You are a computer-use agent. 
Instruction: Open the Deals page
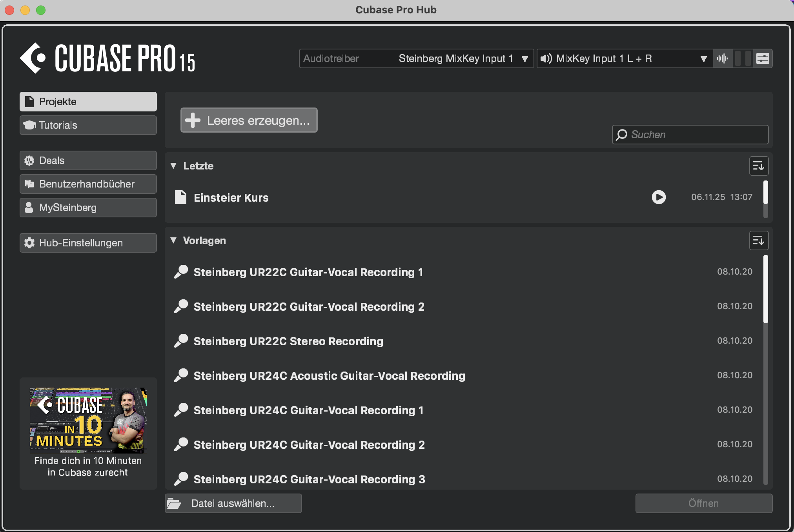88,160
